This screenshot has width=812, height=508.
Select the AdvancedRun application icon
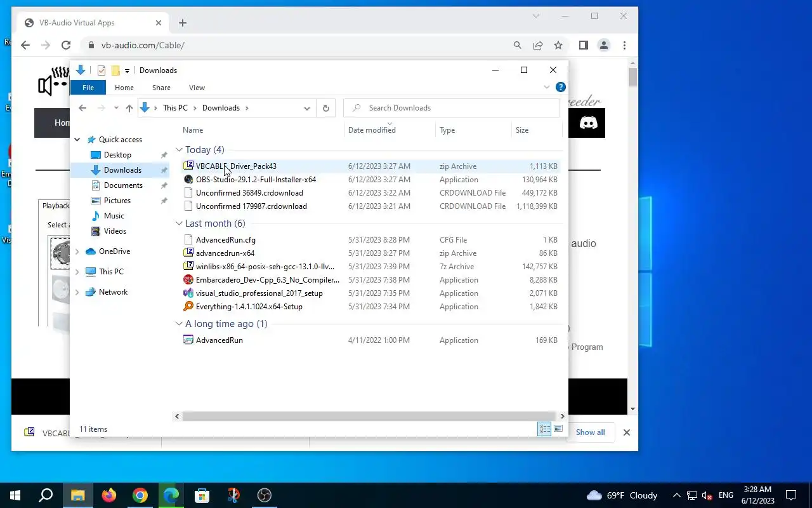(x=188, y=340)
